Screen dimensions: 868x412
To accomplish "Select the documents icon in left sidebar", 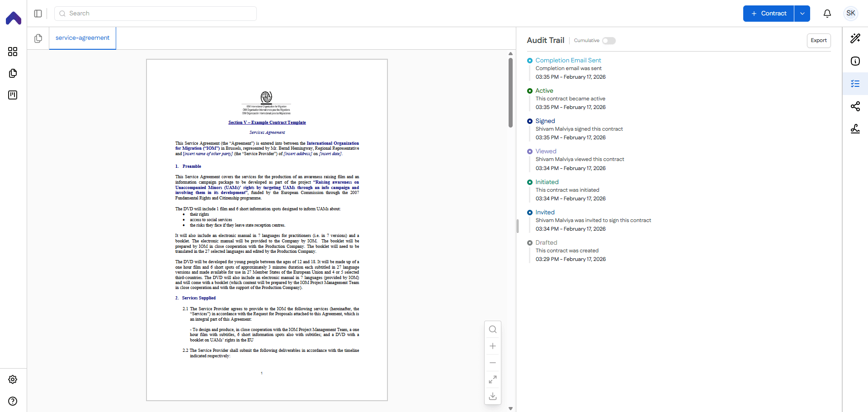I will coord(13,73).
